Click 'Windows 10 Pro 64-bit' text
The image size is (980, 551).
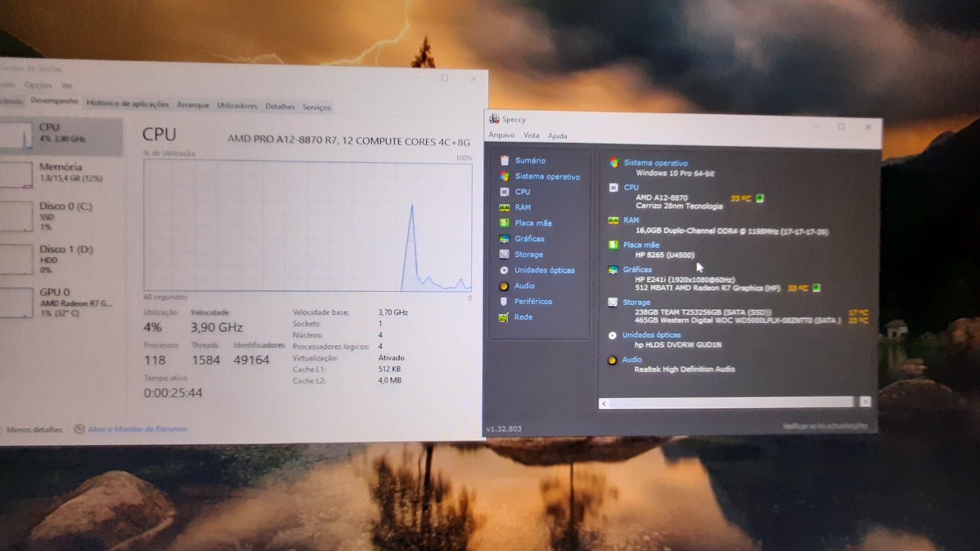click(675, 173)
